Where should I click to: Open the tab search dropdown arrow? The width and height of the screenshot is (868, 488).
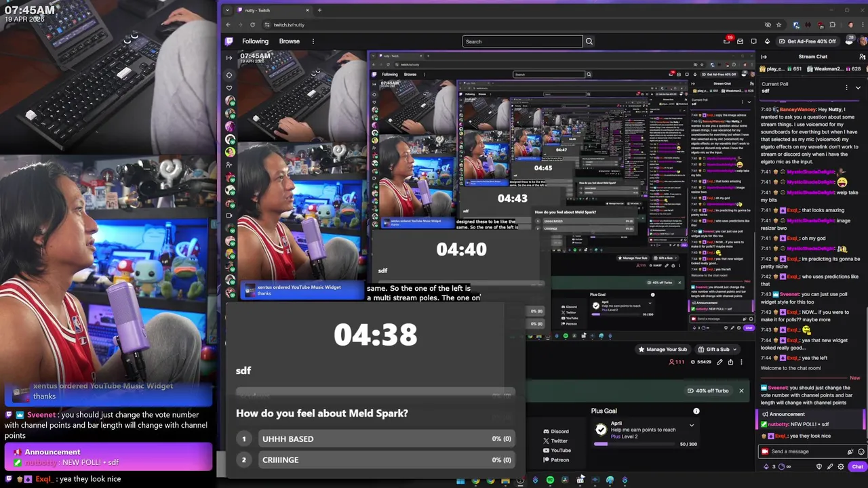[229, 10]
